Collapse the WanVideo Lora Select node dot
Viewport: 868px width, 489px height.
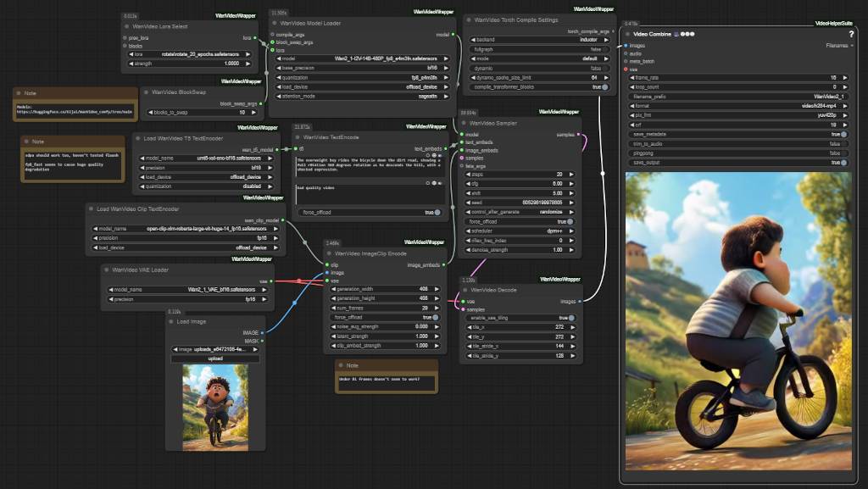pos(127,26)
